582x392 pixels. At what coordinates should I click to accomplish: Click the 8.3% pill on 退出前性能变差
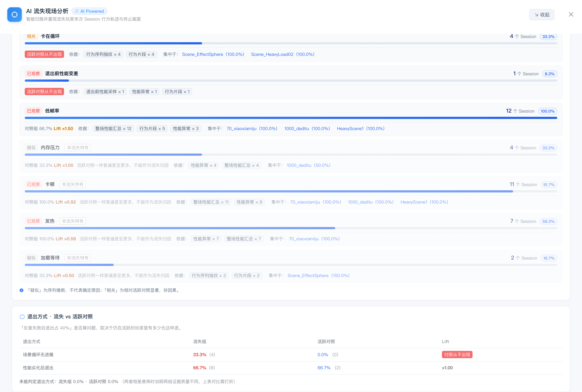549,74
